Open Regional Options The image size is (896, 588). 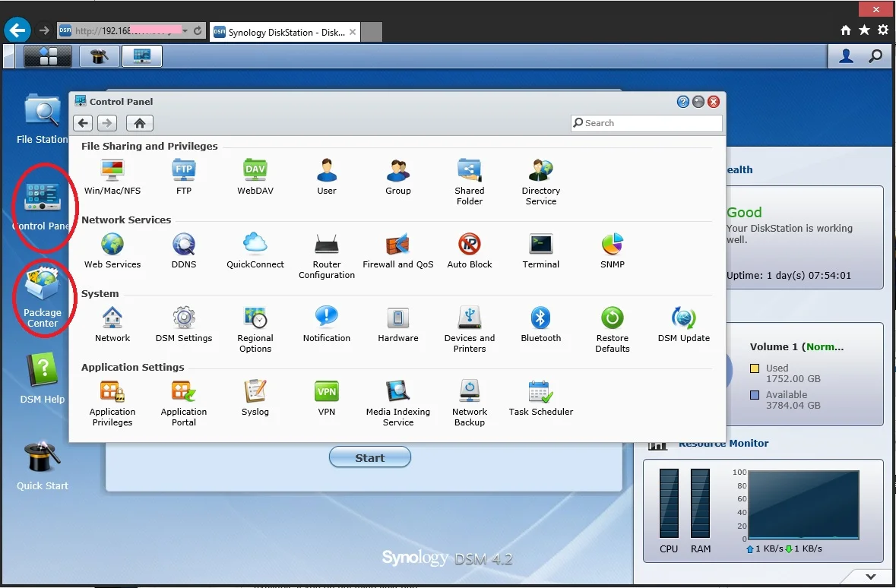(x=255, y=329)
